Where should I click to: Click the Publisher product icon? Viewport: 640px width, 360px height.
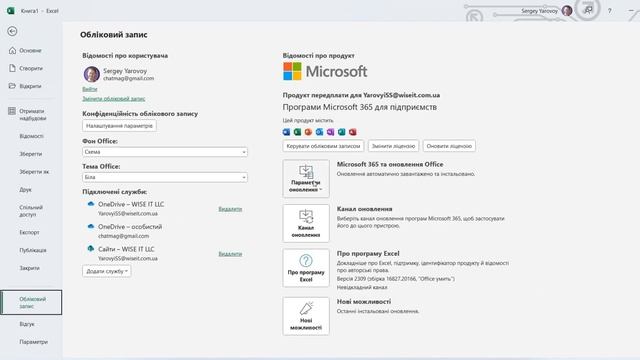[342, 132]
